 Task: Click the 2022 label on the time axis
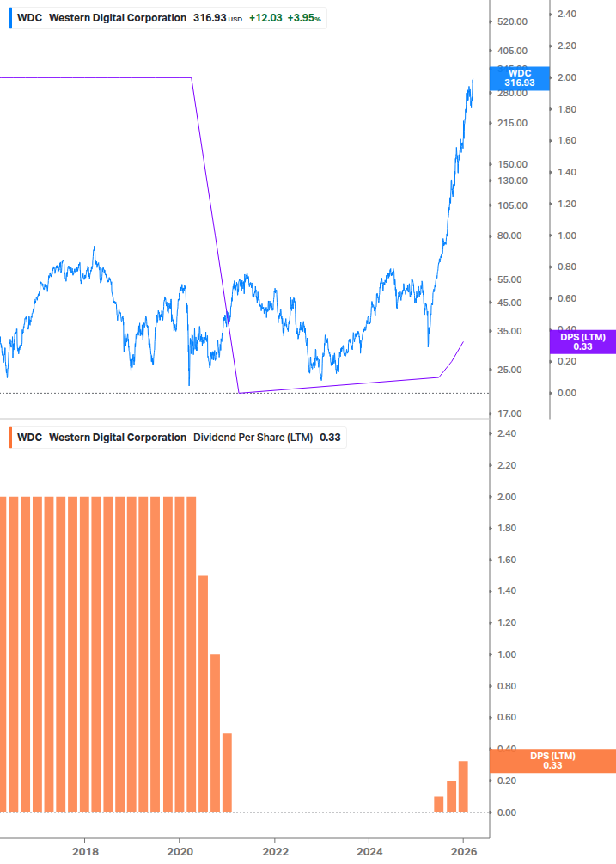coord(275,852)
